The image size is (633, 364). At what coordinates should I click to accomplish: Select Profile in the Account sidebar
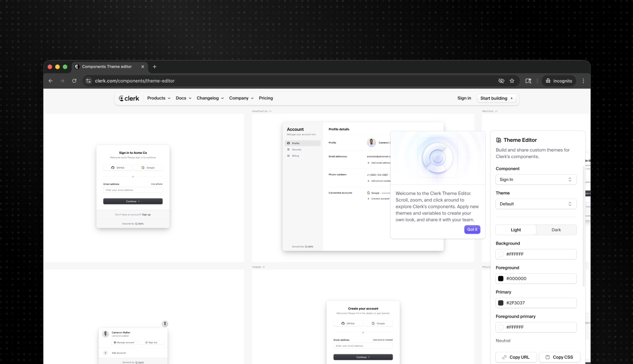303,143
